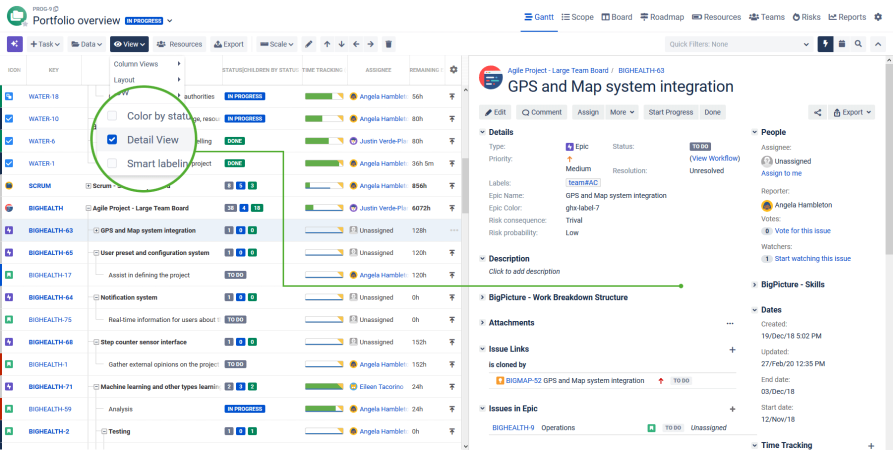Open the Scale dropdown

click(x=277, y=44)
